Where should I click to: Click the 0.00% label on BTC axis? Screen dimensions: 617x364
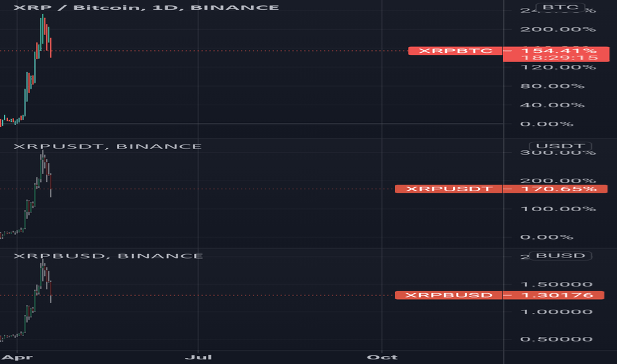[x=547, y=124]
